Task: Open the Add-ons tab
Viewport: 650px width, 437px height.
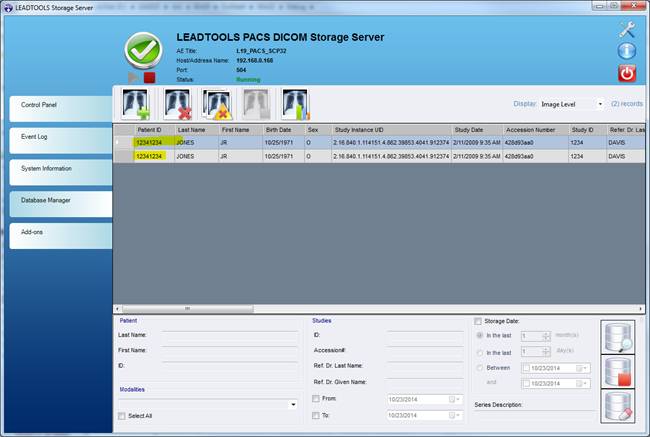Action: [61, 236]
